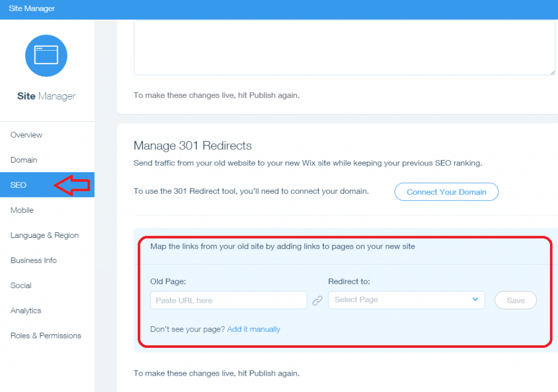Click the Site Manager title in top bar
This screenshot has width=558, height=392.
click(32, 9)
